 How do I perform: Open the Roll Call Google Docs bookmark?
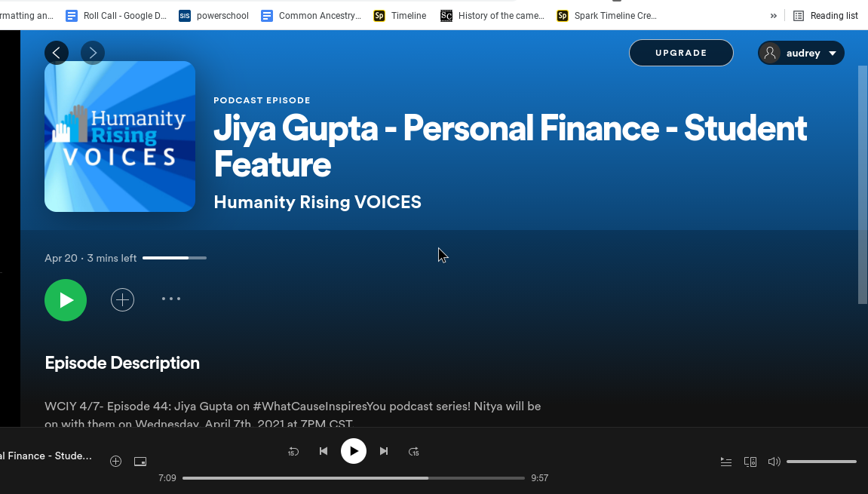click(116, 16)
